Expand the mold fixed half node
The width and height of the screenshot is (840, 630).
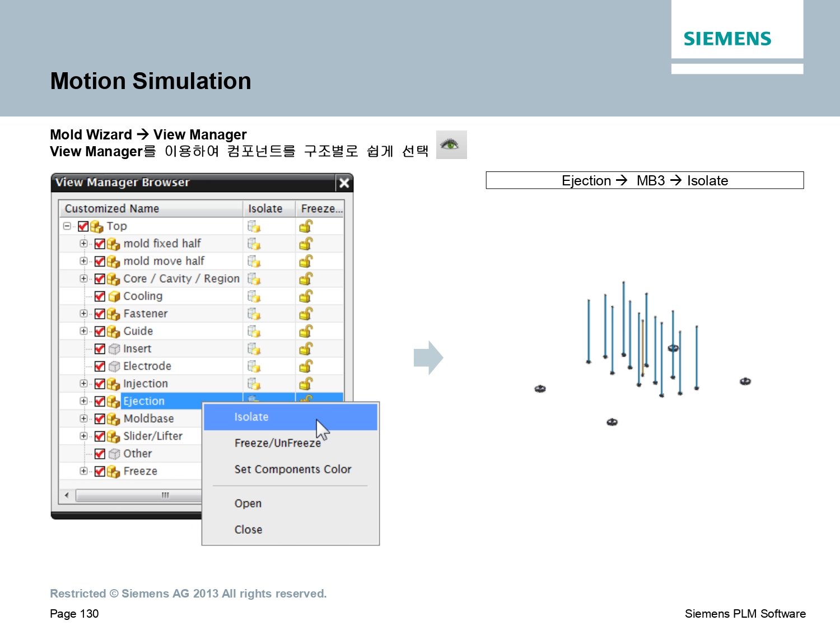click(x=83, y=244)
